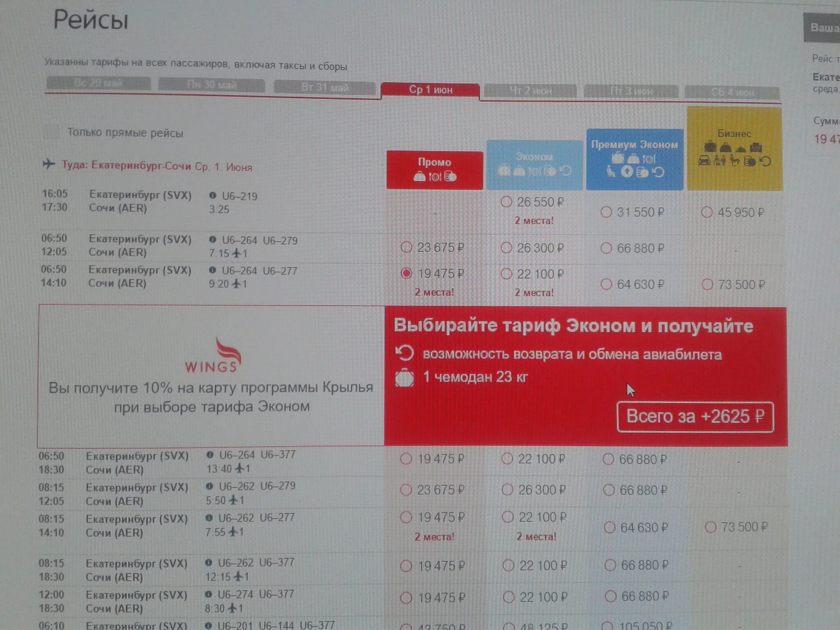Select Промо 23 675 ₽ for U6-264 U6-279
Viewport: 840px width, 630px height.
(x=406, y=247)
